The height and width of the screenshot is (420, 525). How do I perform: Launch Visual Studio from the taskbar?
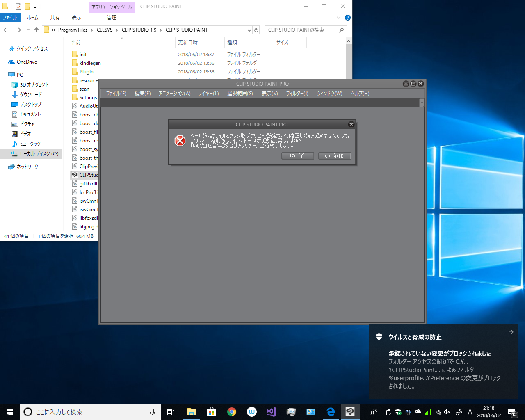click(271, 412)
